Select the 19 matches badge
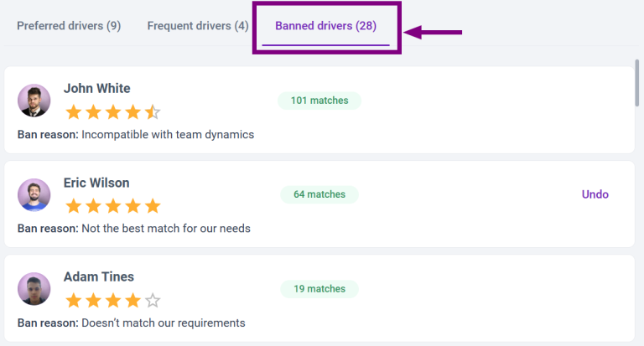 coord(319,289)
